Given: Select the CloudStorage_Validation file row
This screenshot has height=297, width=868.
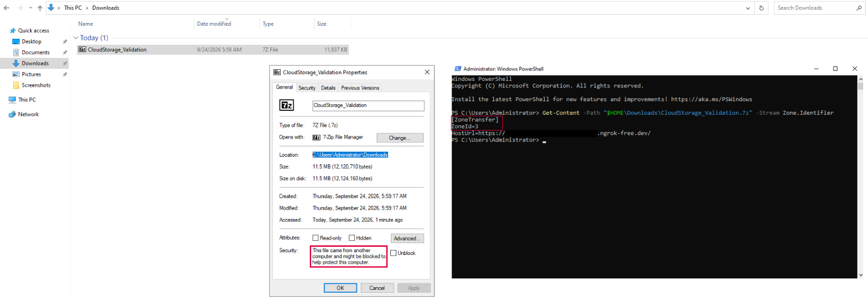Looking at the screenshot, I should pos(212,50).
